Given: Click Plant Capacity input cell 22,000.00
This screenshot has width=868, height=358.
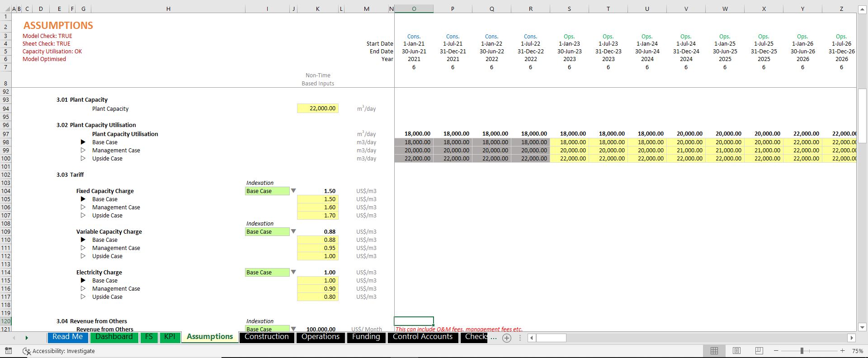Looking at the screenshot, I should [x=318, y=108].
